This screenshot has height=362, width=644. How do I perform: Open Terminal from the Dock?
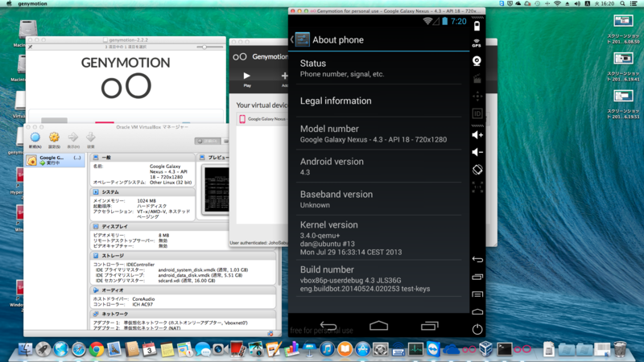(x=505, y=349)
